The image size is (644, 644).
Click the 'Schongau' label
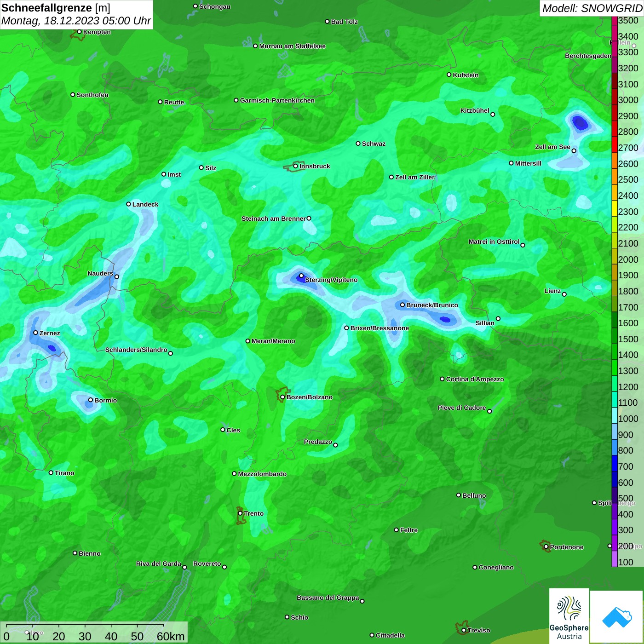coord(215,6)
